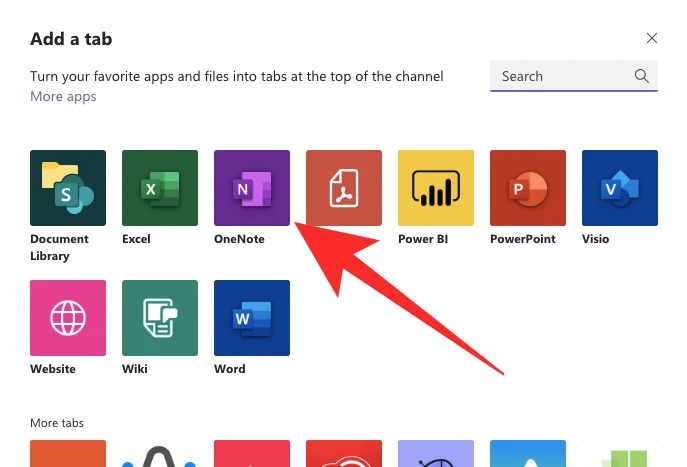
Task: Click the Excel label text
Action: tap(136, 239)
